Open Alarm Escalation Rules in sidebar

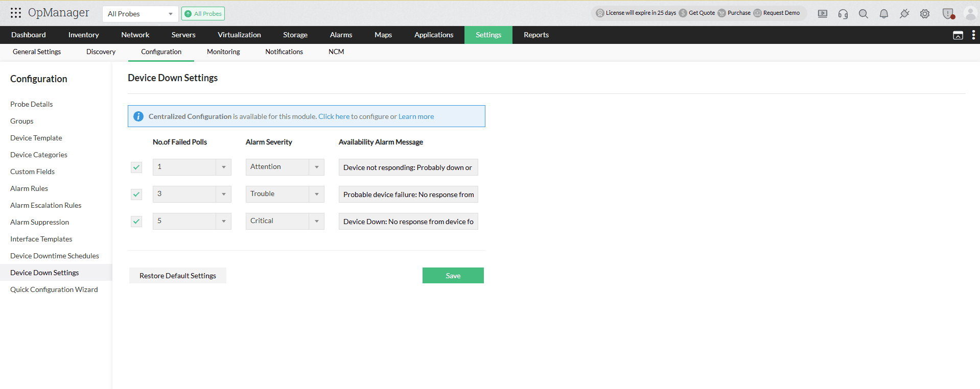pos(46,205)
